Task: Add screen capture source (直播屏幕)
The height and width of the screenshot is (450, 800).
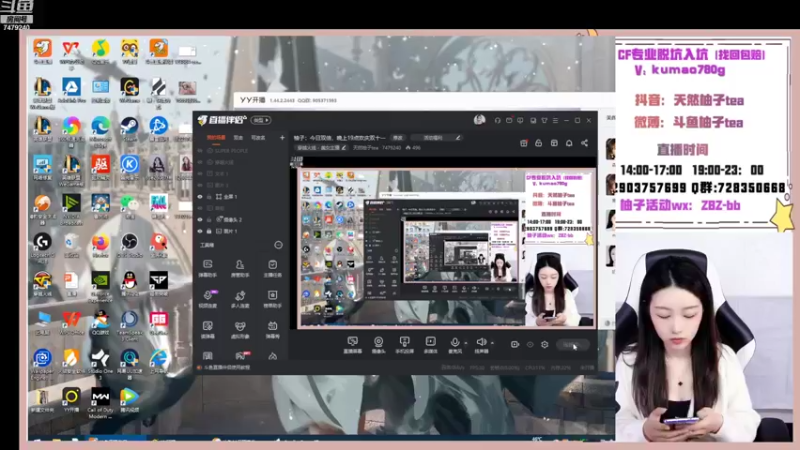Action: [353, 345]
